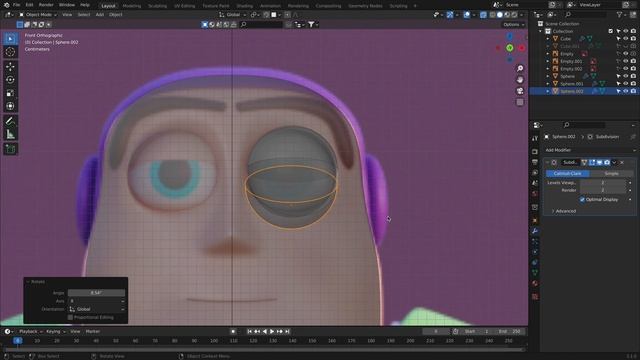
Task: Select the Add Cube tool
Action: point(10,149)
